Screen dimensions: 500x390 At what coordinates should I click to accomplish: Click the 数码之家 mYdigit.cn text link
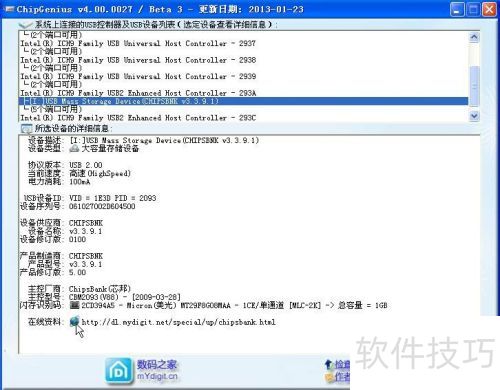click(157, 370)
